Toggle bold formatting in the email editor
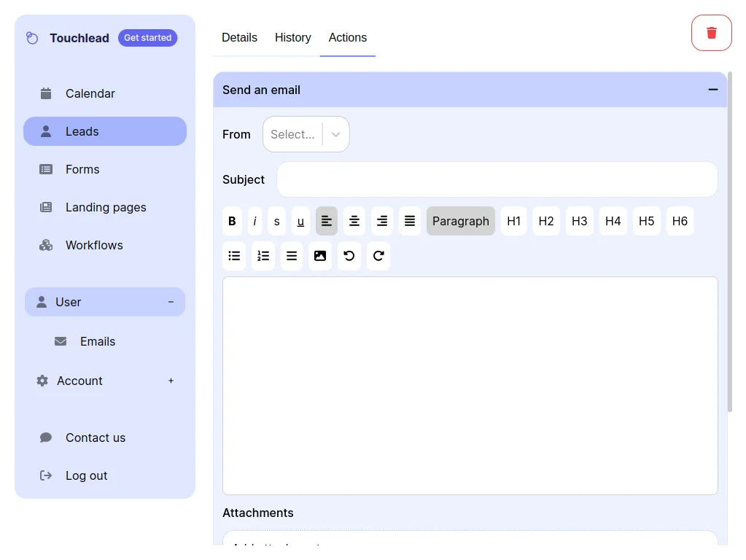Viewport: 746px width, 560px height. (x=232, y=221)
